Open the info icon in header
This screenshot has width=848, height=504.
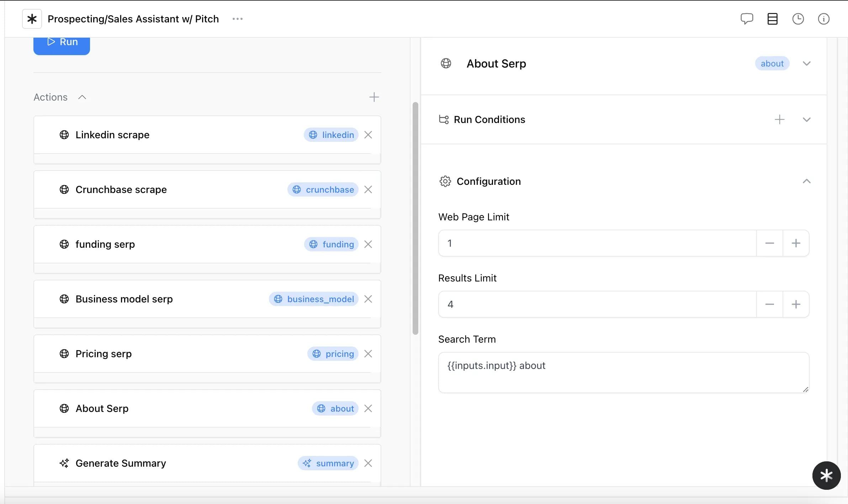tap(823, 19)
